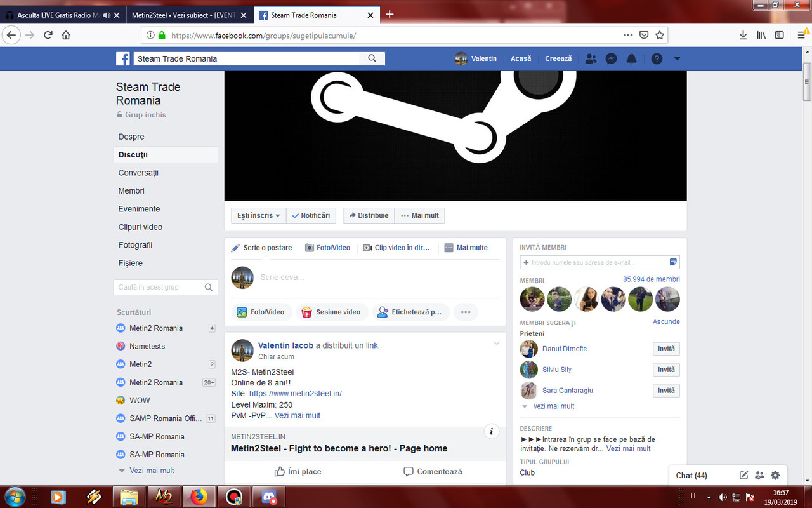The height and width of the screenshot is (508, 812).
Task: Open Ești înscris dropdown
Action: (x=259, y=215)
